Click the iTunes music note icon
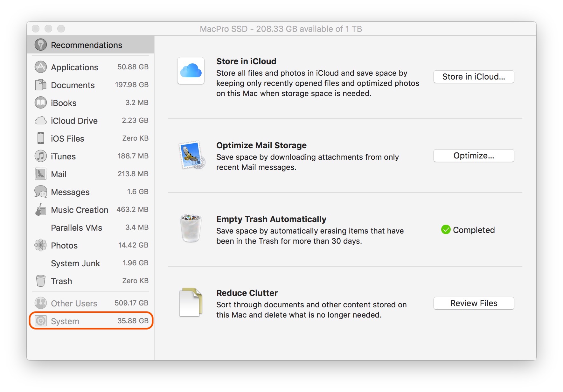 click(41, 156)
